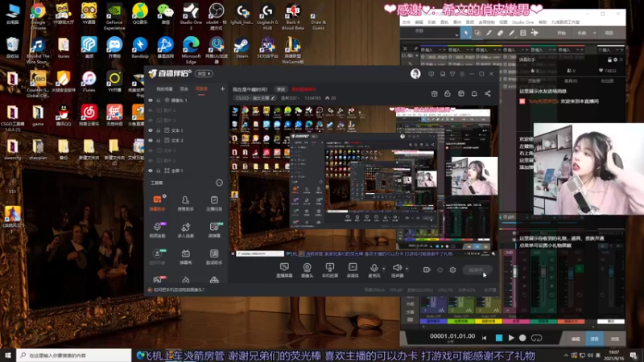Image resolution: width=644 pixels, height=362 pixels.
Task: Click the greyed start-stream button
Action: tap(477, 269)
